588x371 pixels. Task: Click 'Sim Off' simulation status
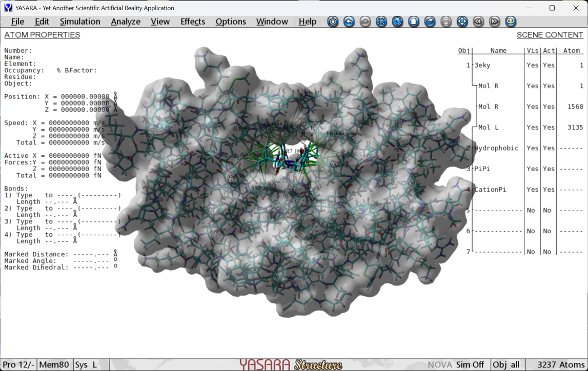pos(470,365)
